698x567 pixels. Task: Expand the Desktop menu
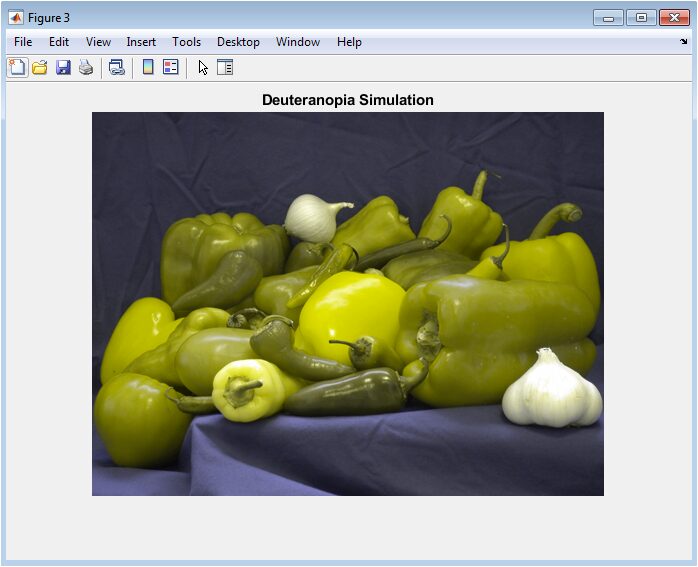coord(238,42)
